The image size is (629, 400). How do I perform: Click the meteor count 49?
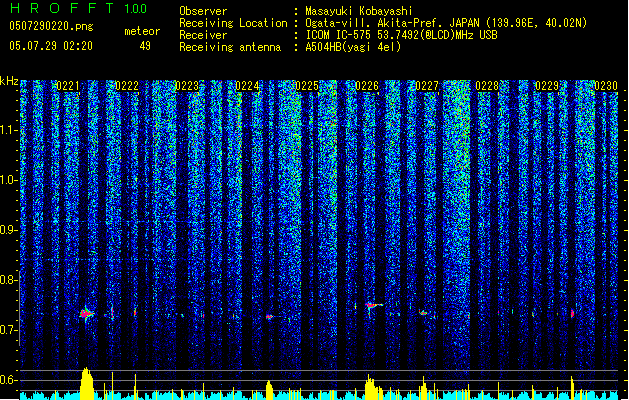[145, 46]
